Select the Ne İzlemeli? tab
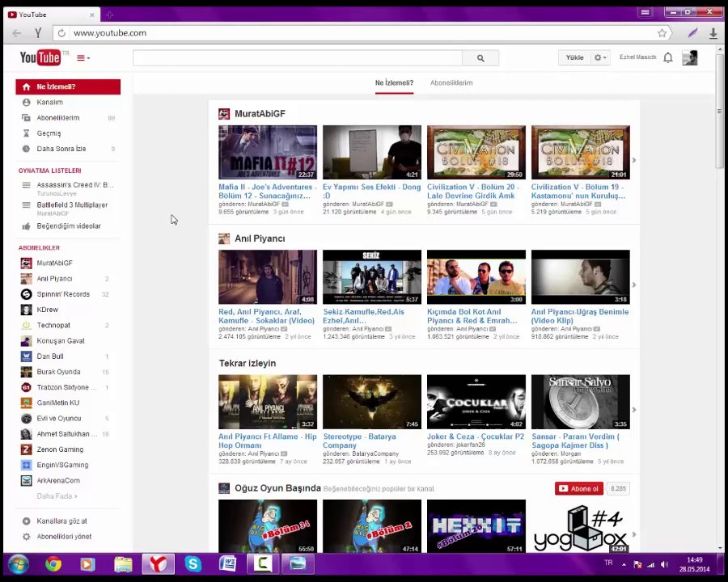 point(394,83)
